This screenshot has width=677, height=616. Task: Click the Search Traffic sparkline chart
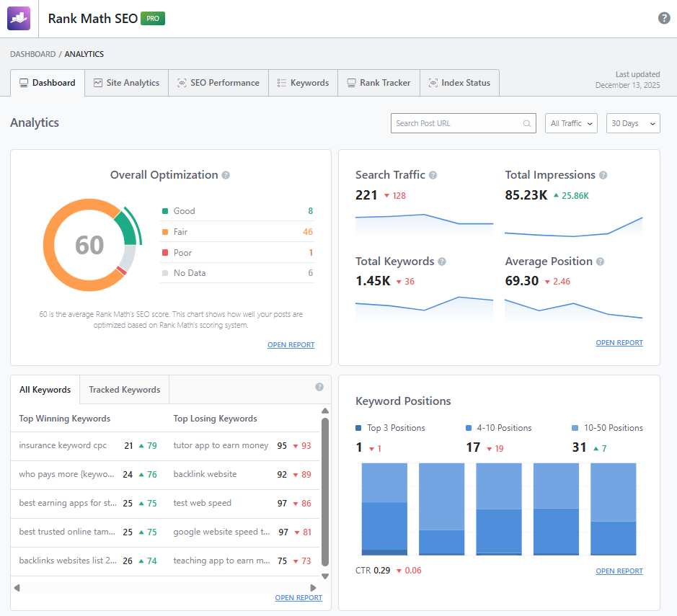424,224
